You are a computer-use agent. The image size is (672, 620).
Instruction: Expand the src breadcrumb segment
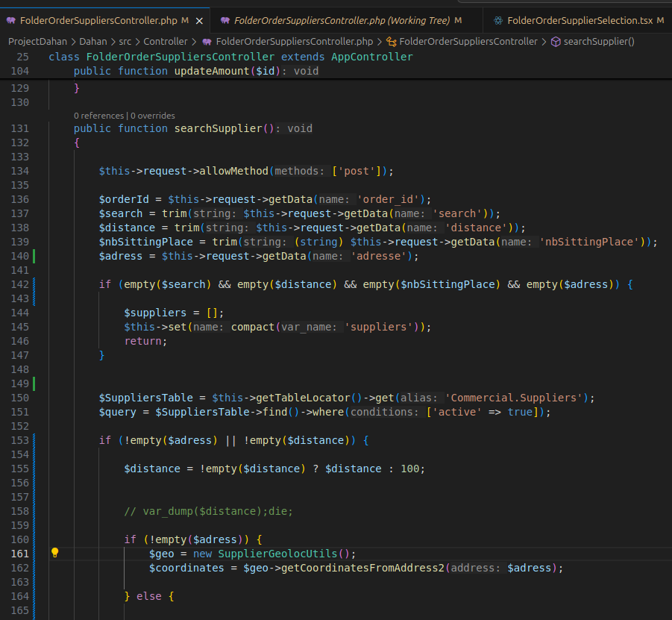[x=125, y=42]
